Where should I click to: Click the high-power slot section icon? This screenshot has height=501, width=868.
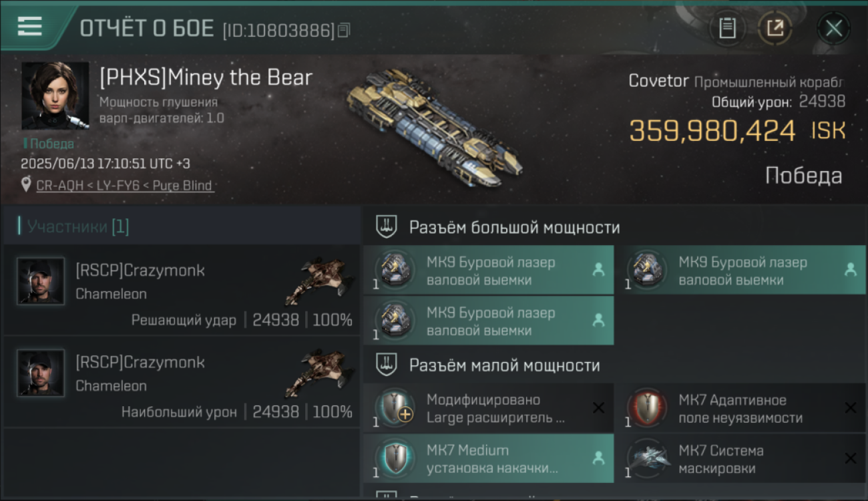[x=387, y=227]
